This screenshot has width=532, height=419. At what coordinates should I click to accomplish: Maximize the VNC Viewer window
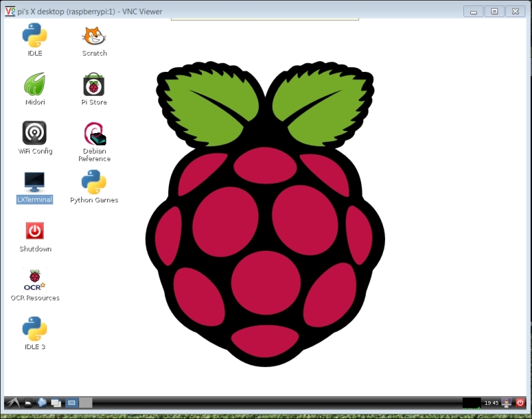[494, 11]
